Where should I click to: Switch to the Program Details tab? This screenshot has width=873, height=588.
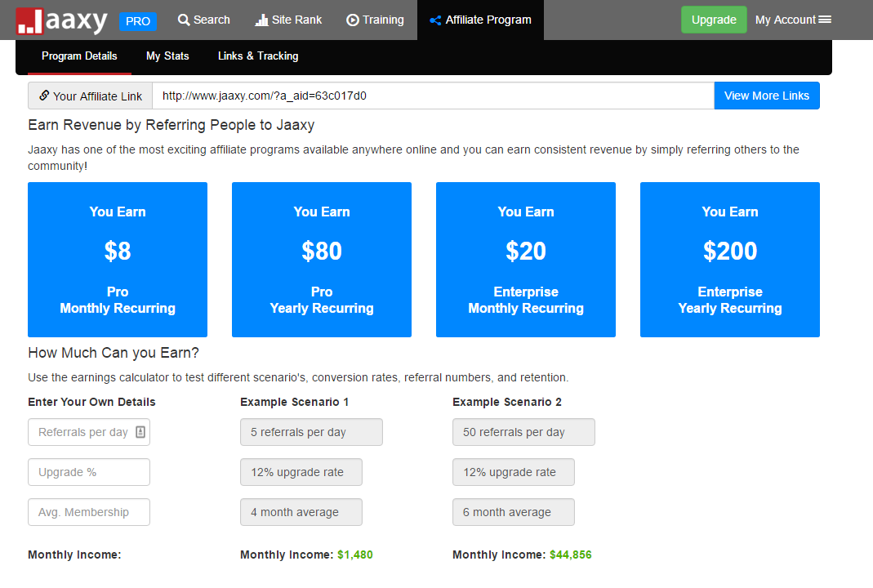coord(79,56)
